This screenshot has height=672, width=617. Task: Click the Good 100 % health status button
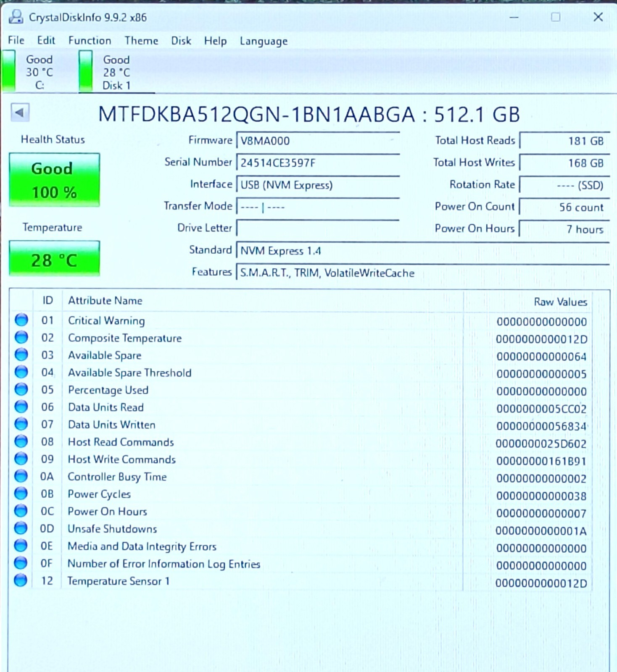[x=54, y=180]
